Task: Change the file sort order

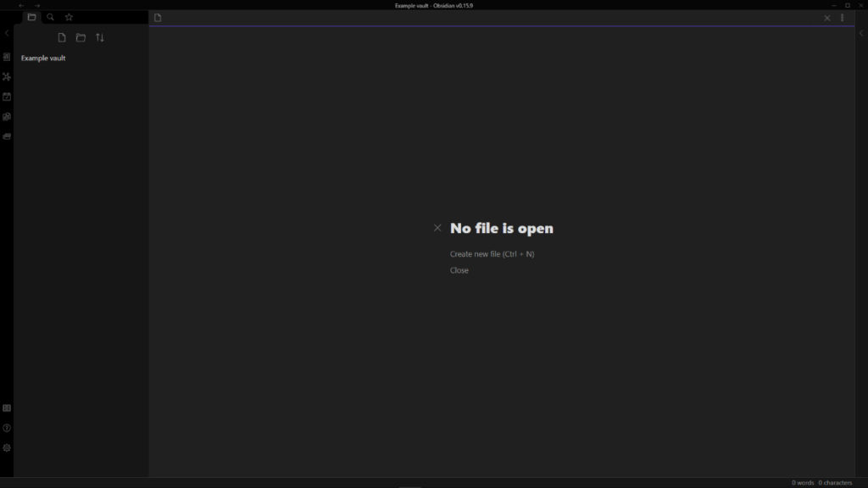Action: (100, 37)
